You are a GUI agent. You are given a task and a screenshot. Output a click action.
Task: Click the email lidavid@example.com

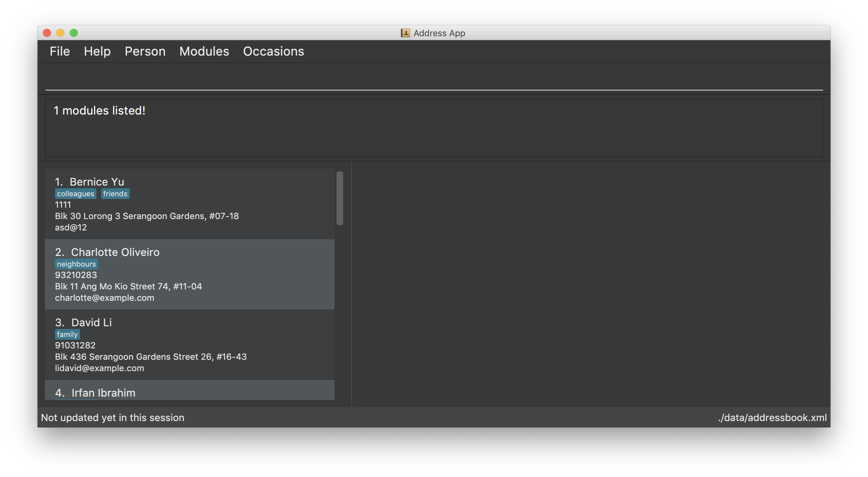click(100, 368)
